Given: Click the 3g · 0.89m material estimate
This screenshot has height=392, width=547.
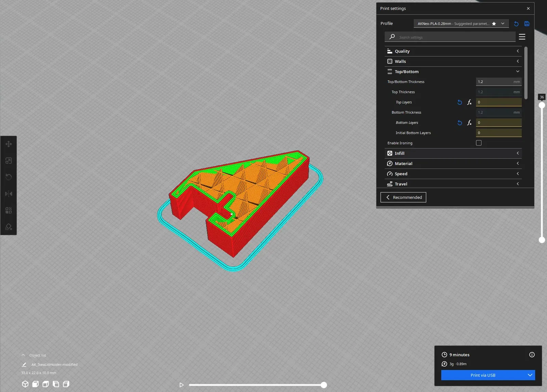Looking at the screenshot, I should 458,364.
